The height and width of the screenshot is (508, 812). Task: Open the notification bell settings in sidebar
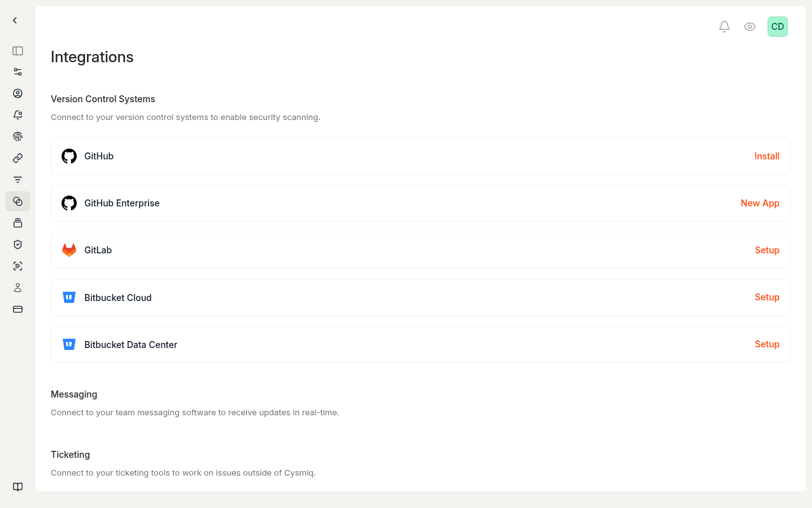(x=17, y=115)
